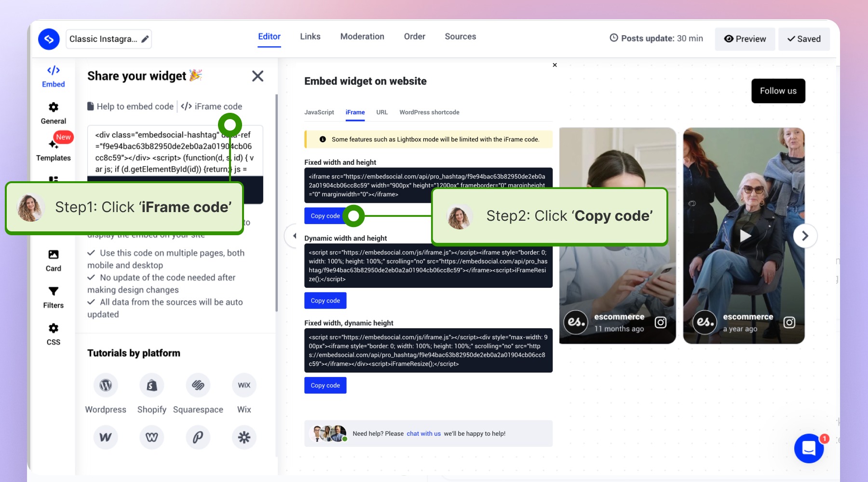Screen dimensions: 868x482
Task: Click the Classic Instagra... widget name field
Action: coord(108,39)
